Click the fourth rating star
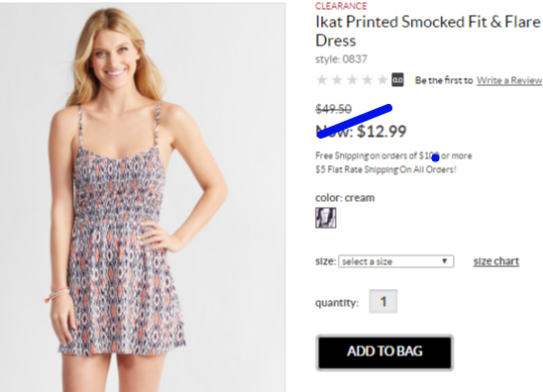This screenshot has height=392, width=543. click(x=367, y=80)
